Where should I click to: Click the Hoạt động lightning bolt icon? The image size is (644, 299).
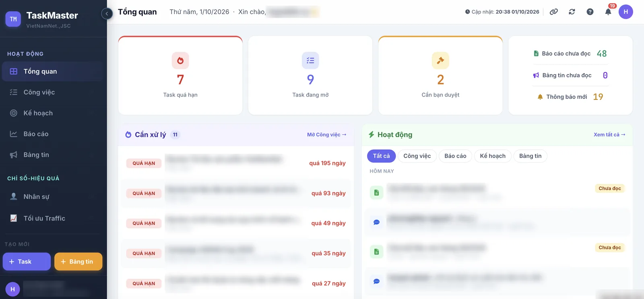tap(372, 135)
